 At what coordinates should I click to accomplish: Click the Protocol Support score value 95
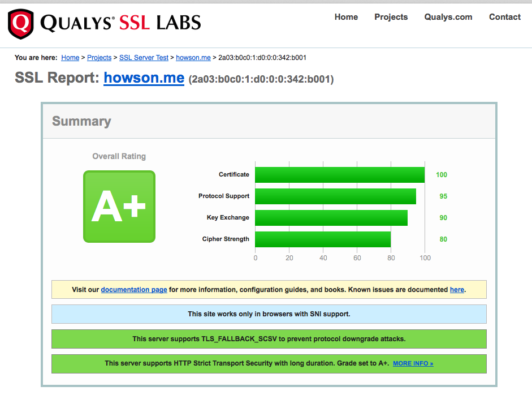click(443, 196)
